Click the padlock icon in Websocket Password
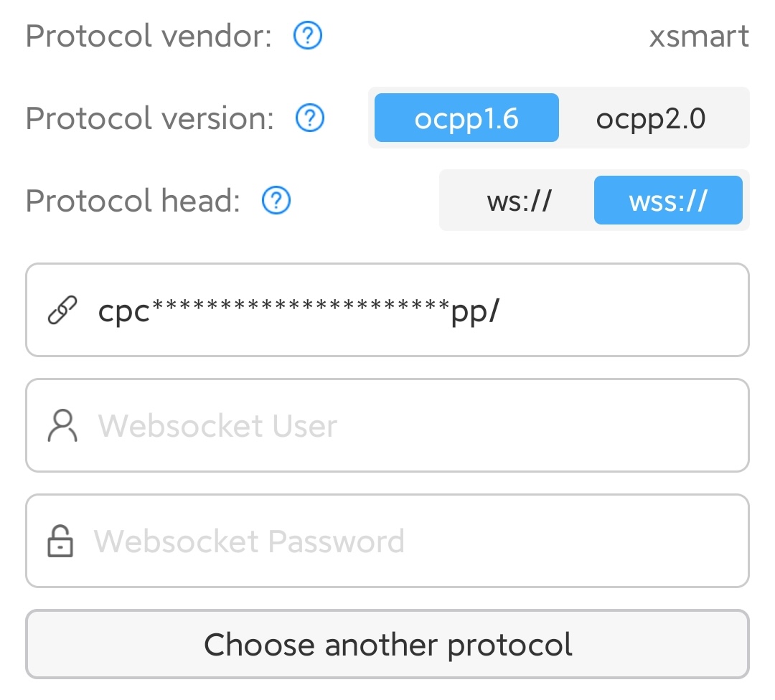This screenshot has width=775, height=700. coord(60,541)
